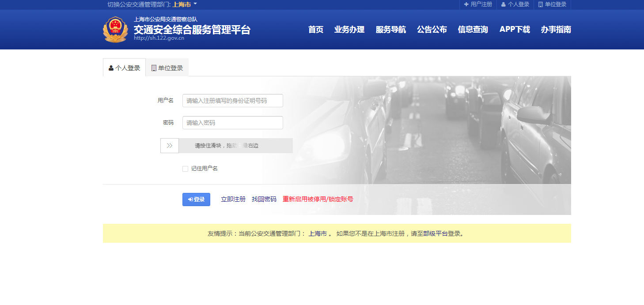Viewport: 644px width, 305px height.
Task: Open the 业务办理 menu
Action: (x=349, y=30)
